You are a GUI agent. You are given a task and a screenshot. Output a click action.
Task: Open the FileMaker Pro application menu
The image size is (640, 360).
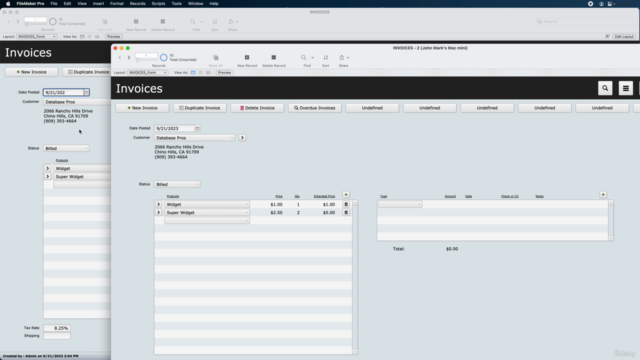30,4
